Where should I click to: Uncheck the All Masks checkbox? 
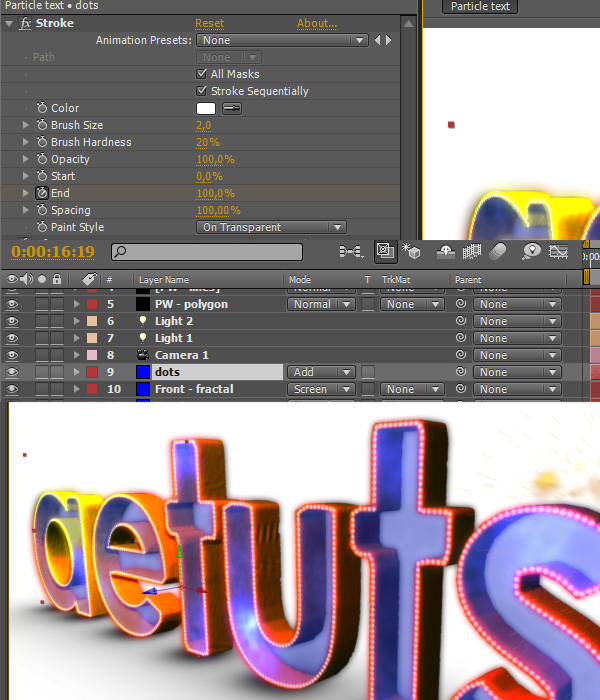point(201,74)
